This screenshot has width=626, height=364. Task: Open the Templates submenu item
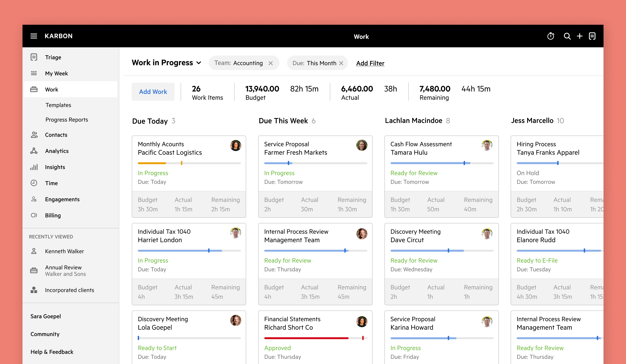coord(58,105)
